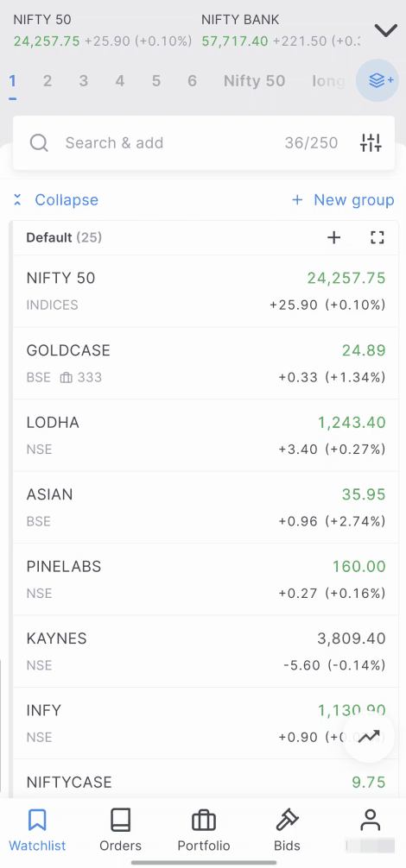Create a New group
The height and width of the screenshot is (868, 406).
point(343,200)
